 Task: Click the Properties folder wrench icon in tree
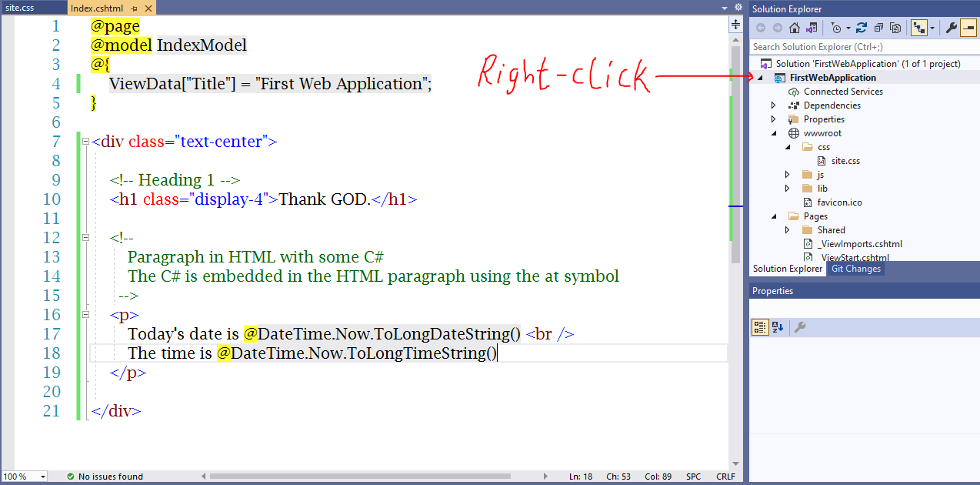point(794,119)
